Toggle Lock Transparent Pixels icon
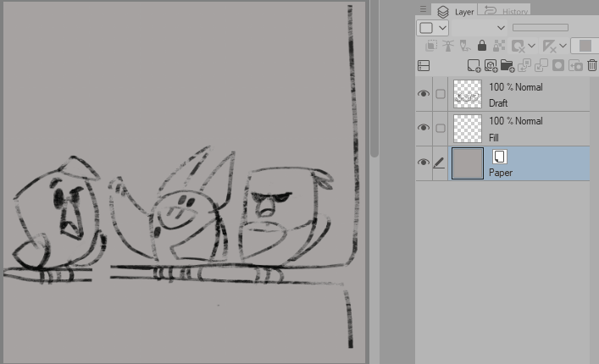This screenshot has width=599, height=364. coord(499,46)
